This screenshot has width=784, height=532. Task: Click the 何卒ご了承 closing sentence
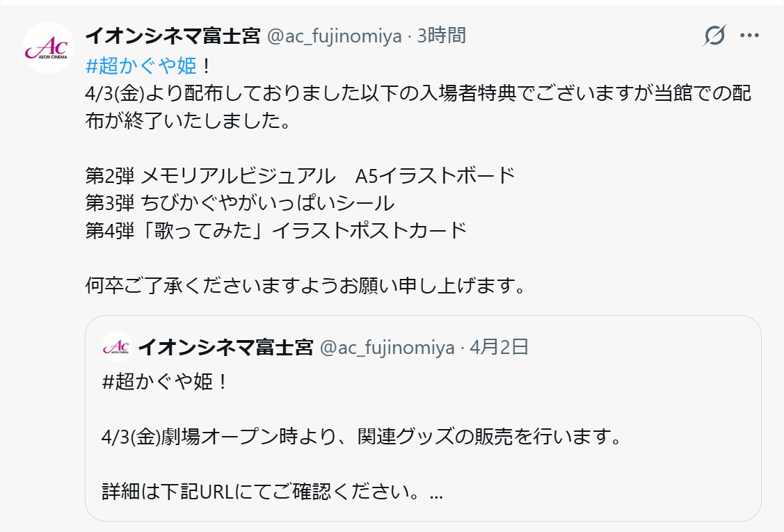(x=305, y=284)
